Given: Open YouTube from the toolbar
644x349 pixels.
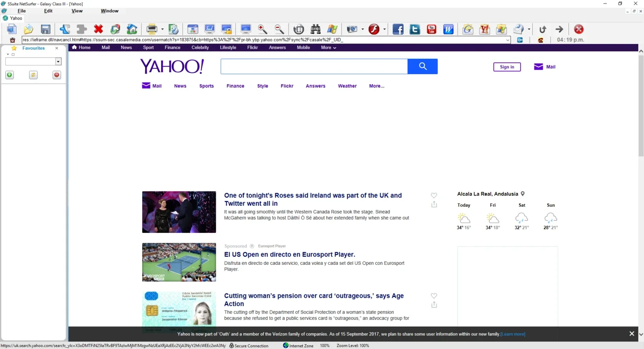Looking at the screenshot, I should [x=432, y=29].
